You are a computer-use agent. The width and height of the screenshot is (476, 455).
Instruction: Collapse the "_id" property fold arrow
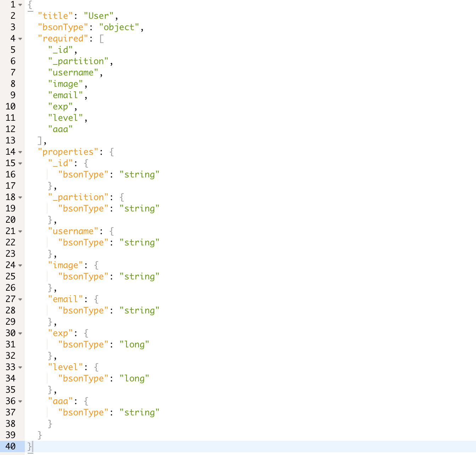point(20,164)
